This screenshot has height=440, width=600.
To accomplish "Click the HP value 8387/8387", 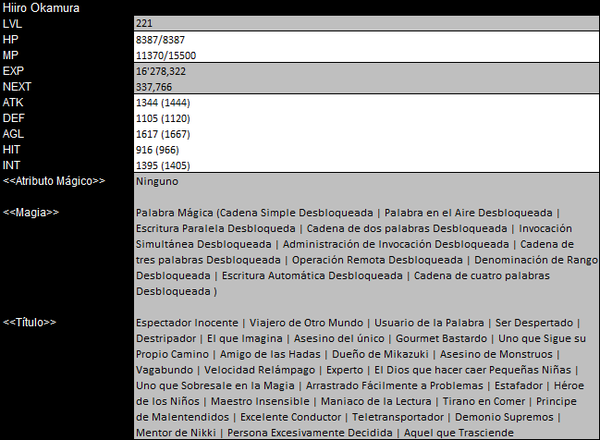I will [x=160, y=40].
